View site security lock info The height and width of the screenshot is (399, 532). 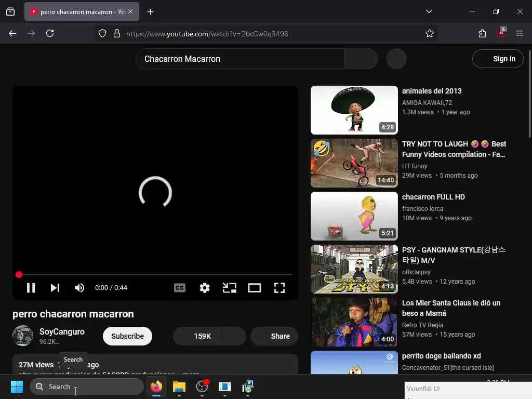pyautogui.click(x=117, y=33)
